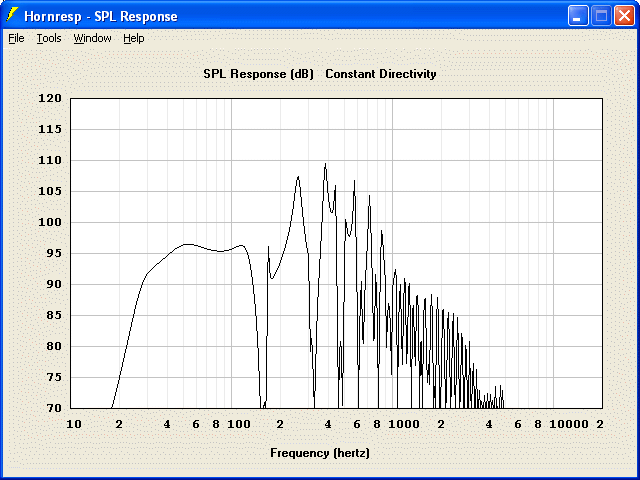Image resolution: width=640 pixels, height=480 pixels.
Task: Click the 70 dB axis value
Action: (53, 408)
